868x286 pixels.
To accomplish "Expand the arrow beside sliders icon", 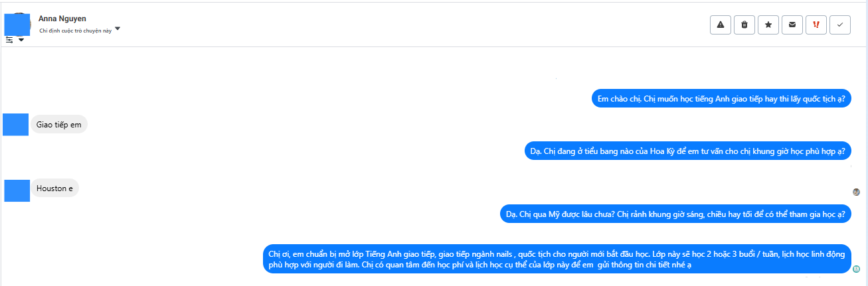I will click(21, 40).
